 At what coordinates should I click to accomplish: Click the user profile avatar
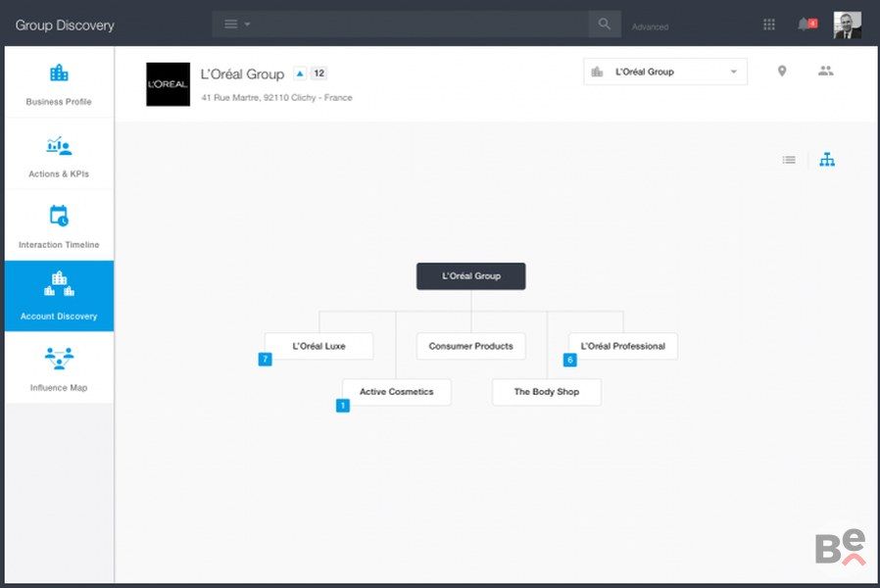coord(847,24)
